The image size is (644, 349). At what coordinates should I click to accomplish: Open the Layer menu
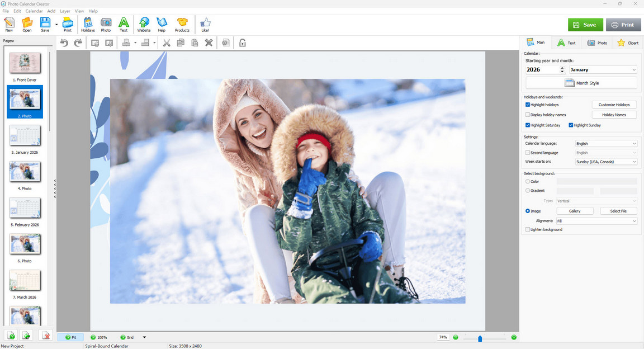[x=65, y=11]
